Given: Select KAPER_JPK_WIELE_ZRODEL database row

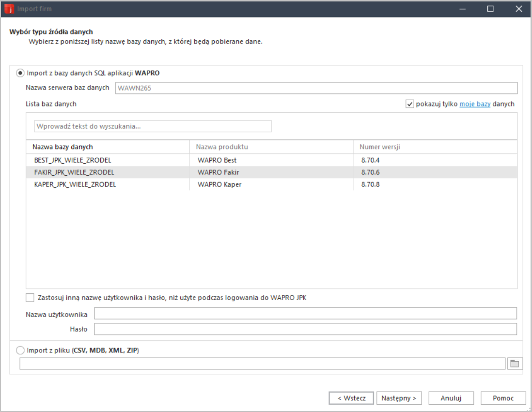Looking at the screenshot, I should 75,184.
